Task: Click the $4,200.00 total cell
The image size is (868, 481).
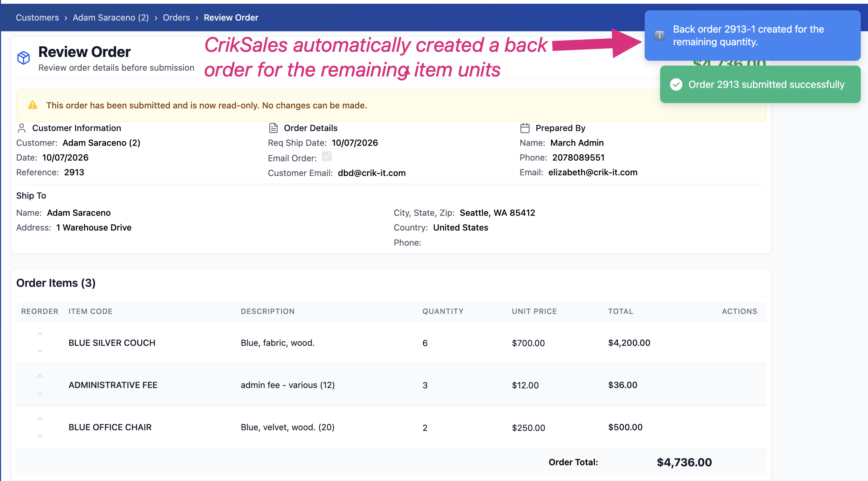Action: click(629, 343)
